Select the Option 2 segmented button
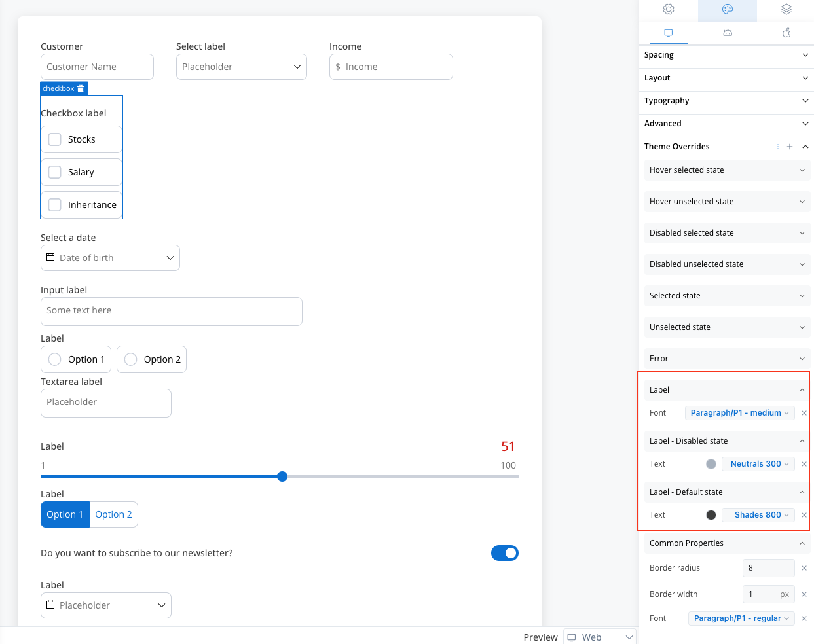 pyautogui.click(x=114, y=514)
